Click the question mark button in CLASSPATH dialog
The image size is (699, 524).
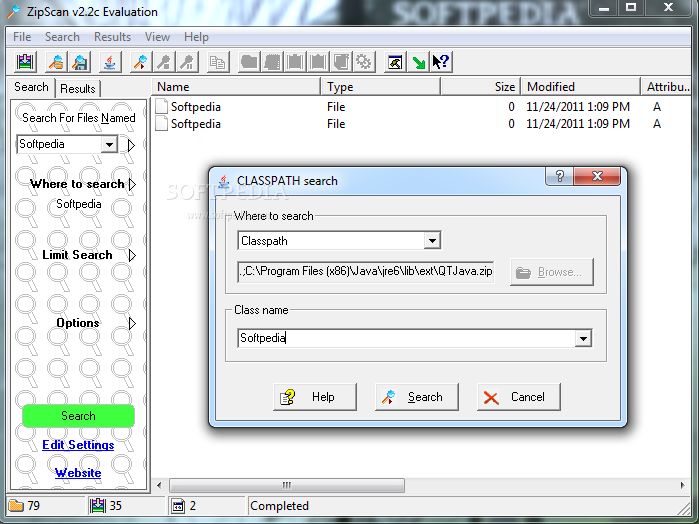coord(560,176)
